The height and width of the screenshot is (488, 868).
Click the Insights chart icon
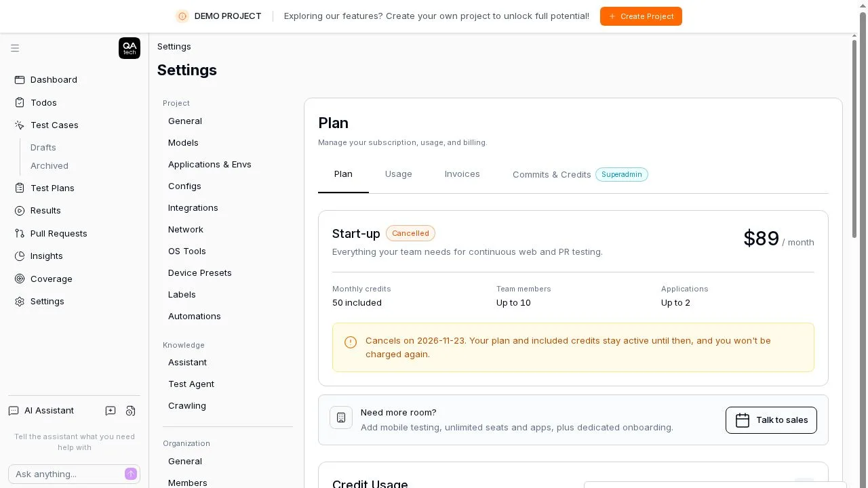pyautogui.click(x=20, y=256)
